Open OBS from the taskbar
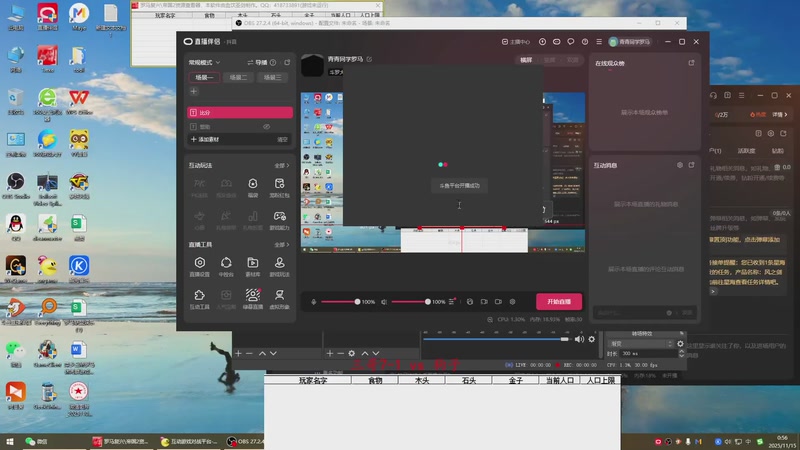The width and height of the screenshot is (800, 450). [246, 441]
